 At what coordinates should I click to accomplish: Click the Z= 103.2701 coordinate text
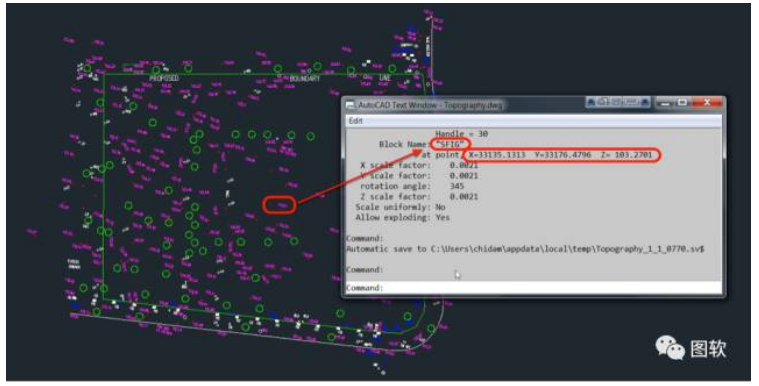pyautogui.click(x=626, y=155)
